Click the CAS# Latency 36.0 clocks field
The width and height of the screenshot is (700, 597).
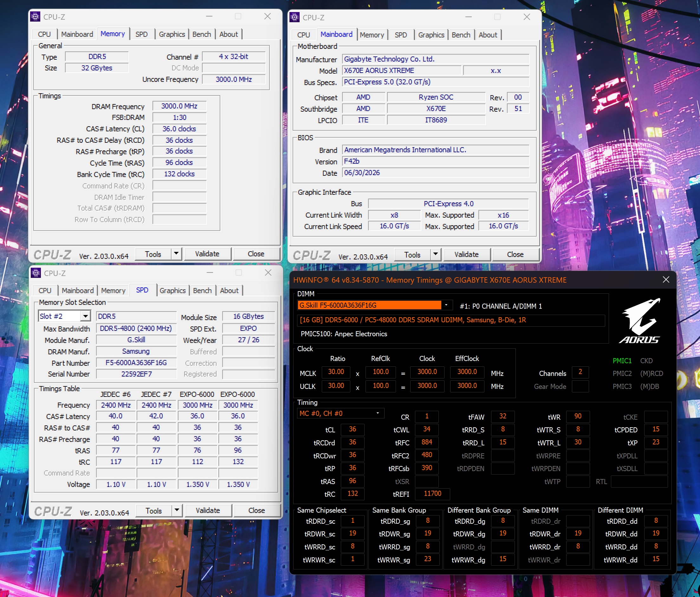click(x=179, y=129)
